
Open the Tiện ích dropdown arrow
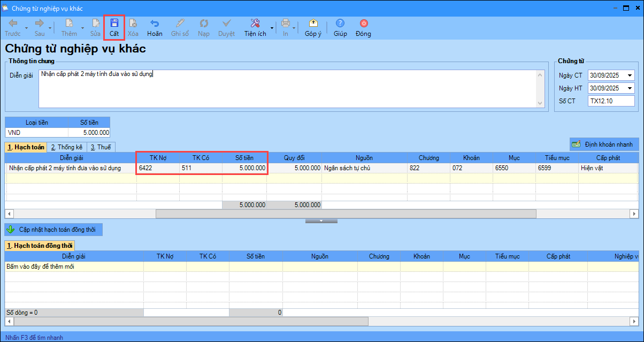(272, 28)
